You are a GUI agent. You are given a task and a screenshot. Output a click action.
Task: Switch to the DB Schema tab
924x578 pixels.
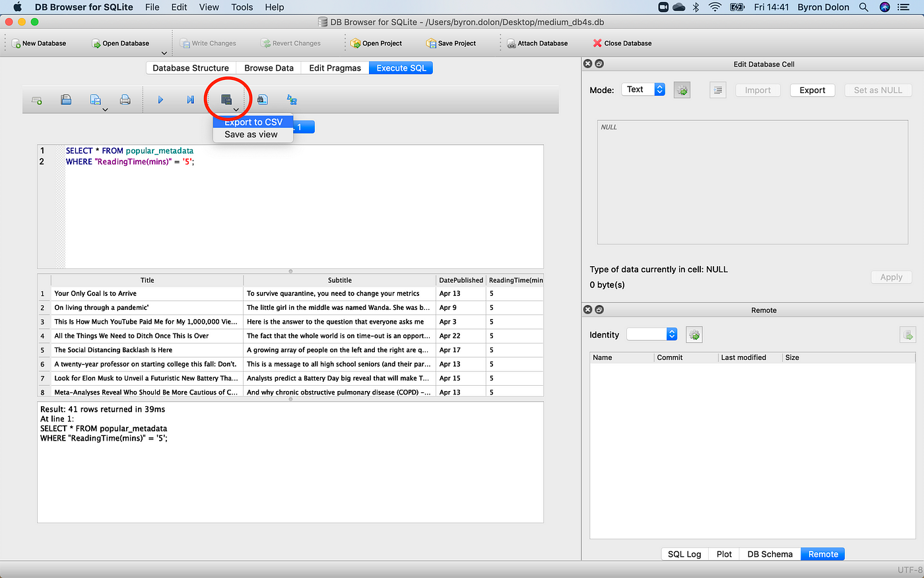click(x=770, y=554)
